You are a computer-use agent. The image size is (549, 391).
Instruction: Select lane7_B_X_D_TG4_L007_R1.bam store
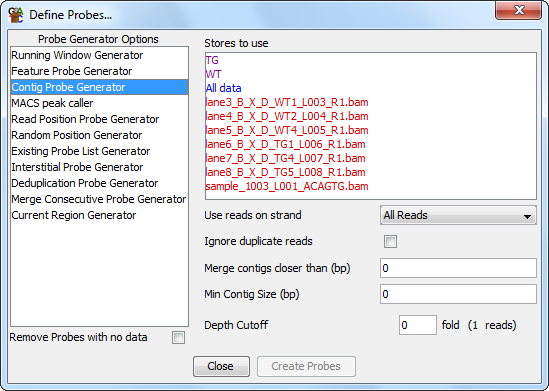[x=370, y=158]
